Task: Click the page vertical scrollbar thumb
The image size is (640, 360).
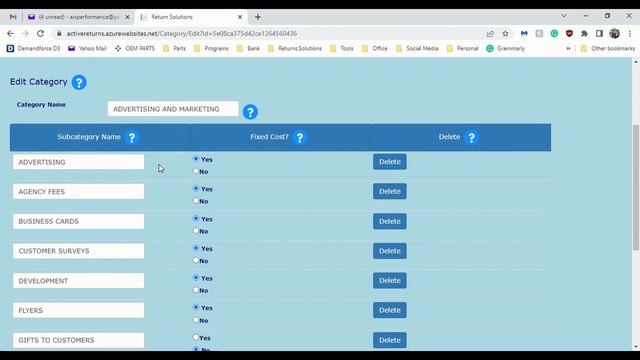Action: [x=636, y=188]
